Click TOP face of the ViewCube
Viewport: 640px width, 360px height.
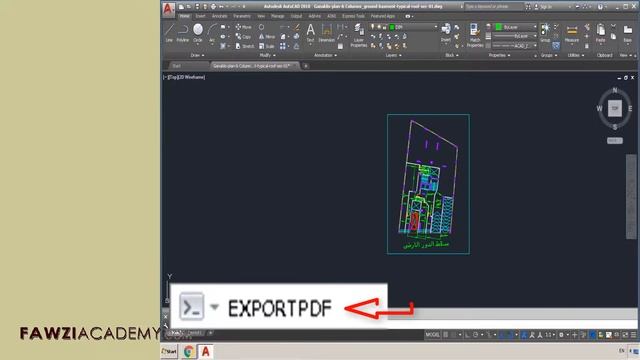pos(615,109)
